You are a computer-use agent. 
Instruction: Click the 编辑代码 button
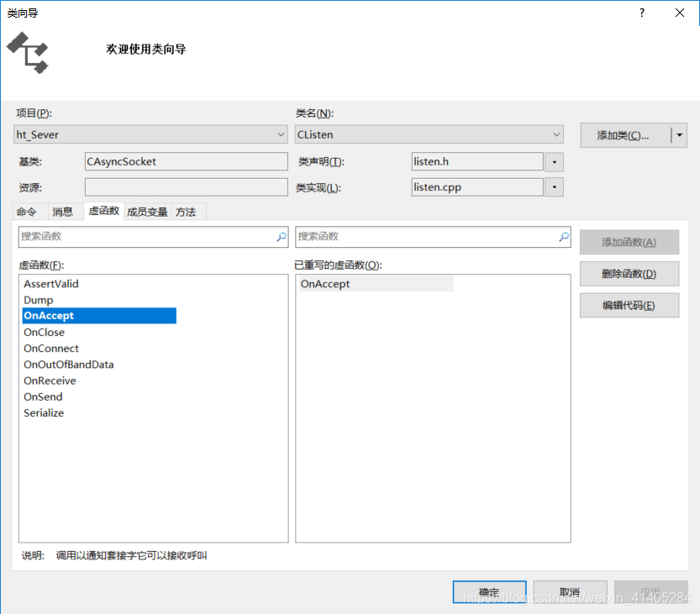coord(629,305)
